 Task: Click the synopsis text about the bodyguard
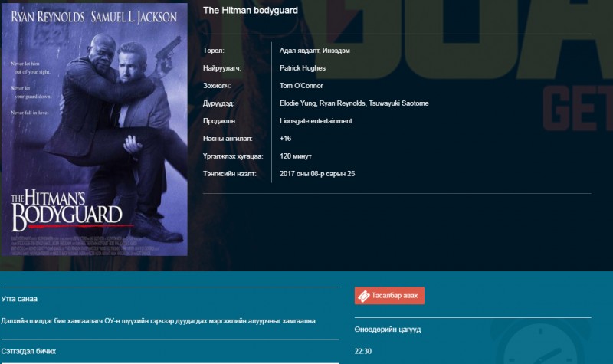(x=159, y=321)
